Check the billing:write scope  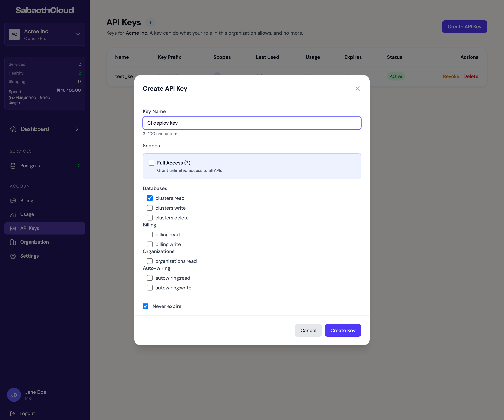(150, 244)
